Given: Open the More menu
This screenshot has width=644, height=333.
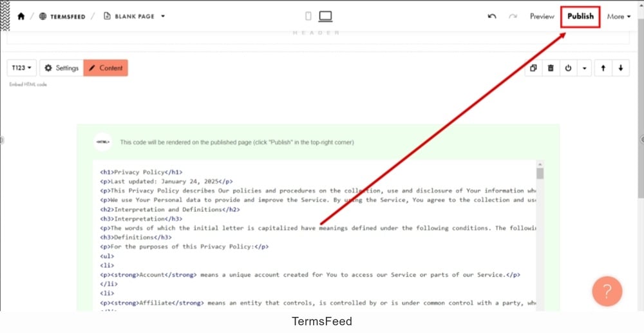Looking at the screenshot, I should (x=618, y=16).
